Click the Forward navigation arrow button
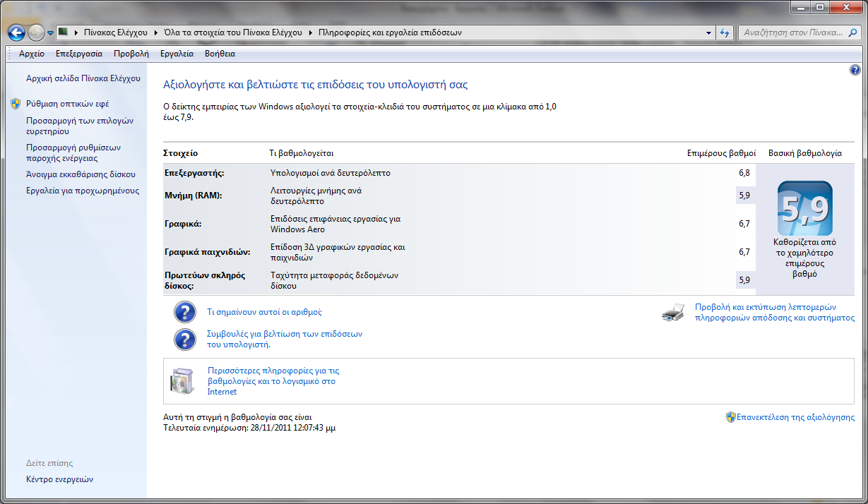This screenshot has width=868, height=504. point(36,32)
